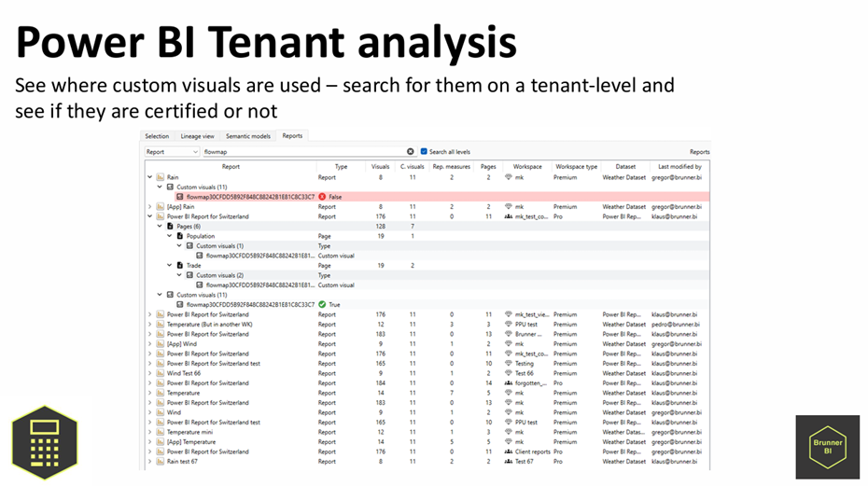This screenshot has height=486, width=868.
Task: Collapse Custom visuals (11) under Rain
Action: (x=160, y=187)
